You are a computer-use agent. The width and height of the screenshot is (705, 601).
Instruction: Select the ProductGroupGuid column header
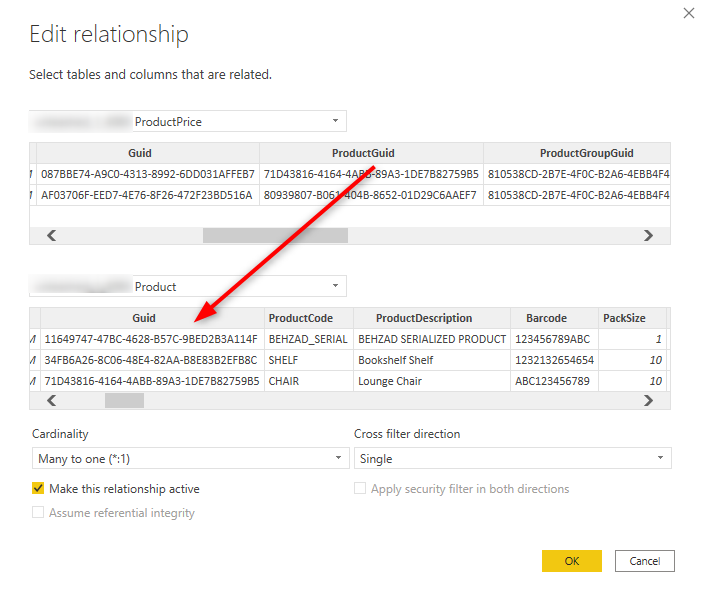tap(577, 153)
